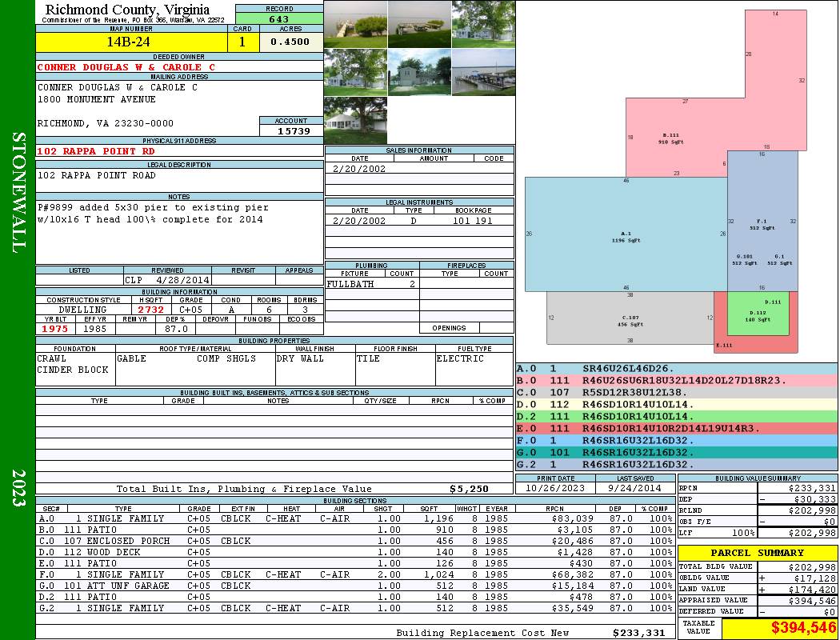The width and height of the screenshot is (840, 640).
Task: Select the green record number 643 field
Action: click(x=279, y=18)
